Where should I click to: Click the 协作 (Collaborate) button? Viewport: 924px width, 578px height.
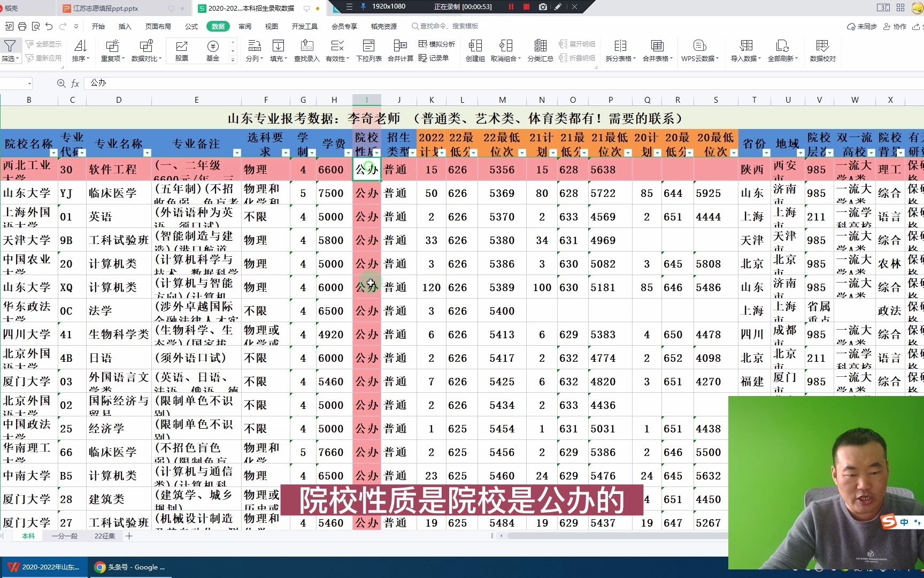click(x=895, y=26)
